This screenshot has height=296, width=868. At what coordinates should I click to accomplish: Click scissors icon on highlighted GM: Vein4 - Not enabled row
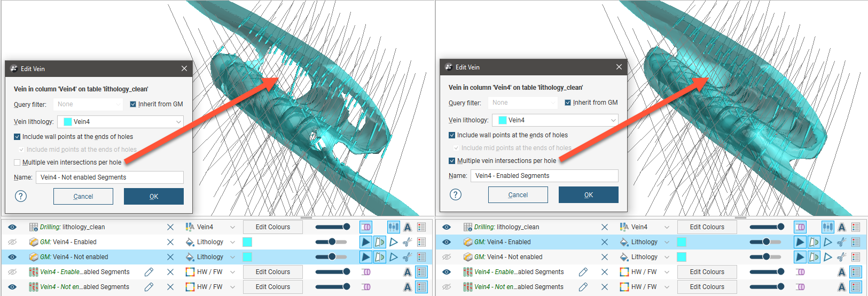(x=408, y=257)
